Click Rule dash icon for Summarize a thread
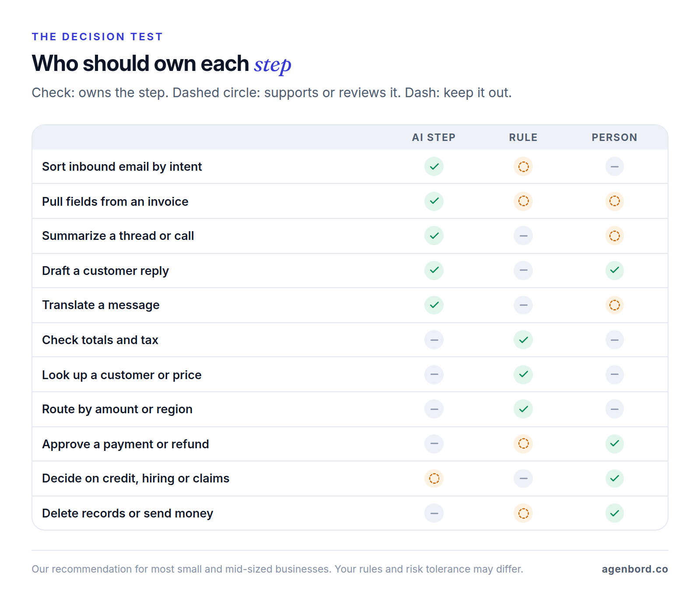The image size is (700, 598). pos(523,236)
